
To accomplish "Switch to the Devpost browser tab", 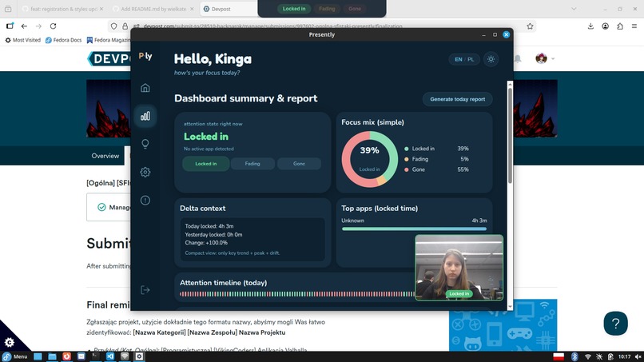I will click(228, 9).
